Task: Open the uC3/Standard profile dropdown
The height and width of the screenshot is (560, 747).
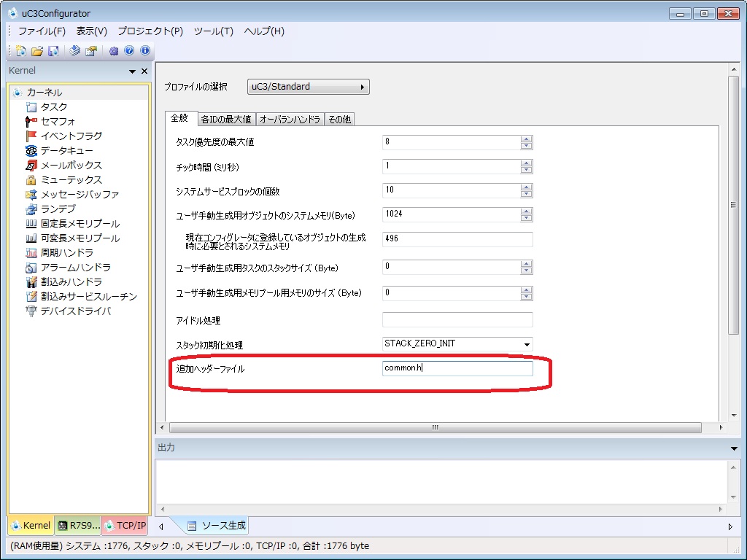Action: (x=309, y=87)
